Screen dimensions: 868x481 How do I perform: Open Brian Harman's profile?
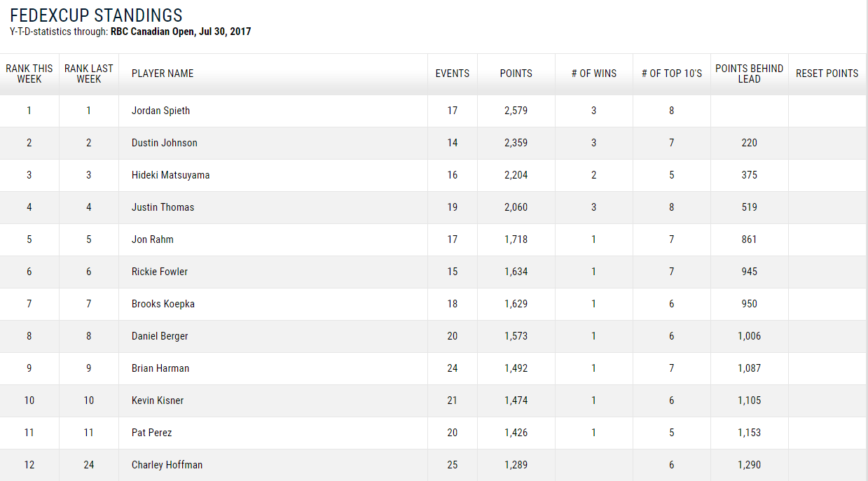[x=160, y=368]
